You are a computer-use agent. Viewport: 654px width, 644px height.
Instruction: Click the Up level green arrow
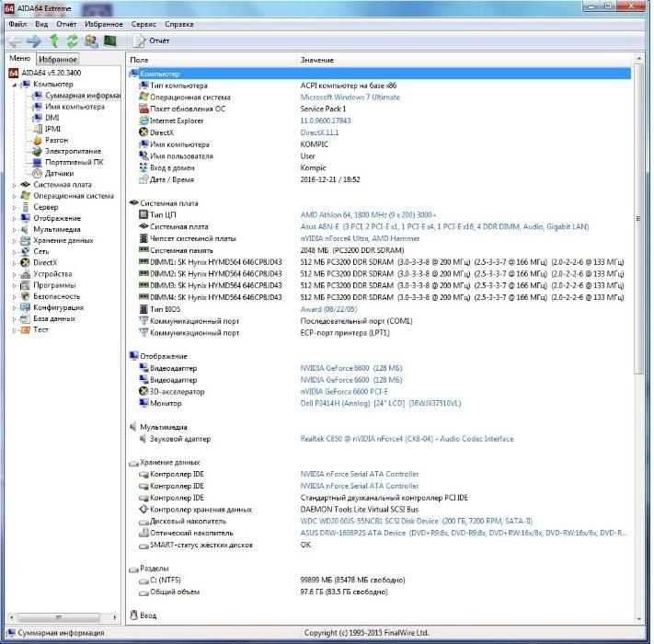click(x=54, y=40)
